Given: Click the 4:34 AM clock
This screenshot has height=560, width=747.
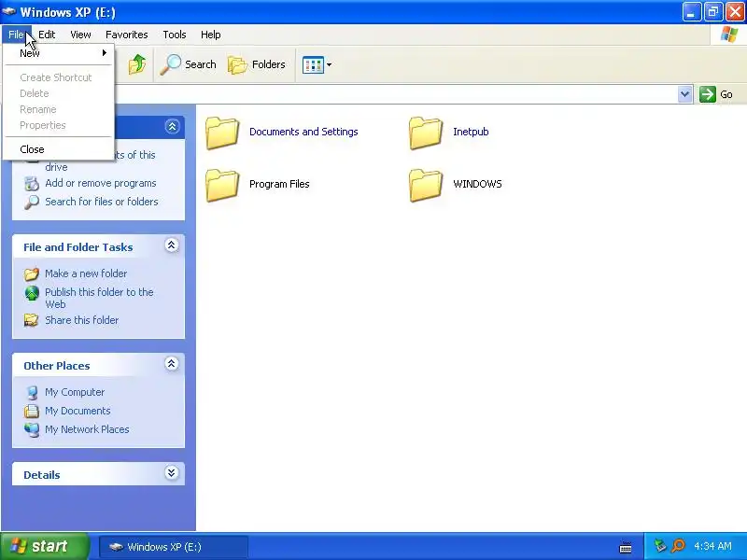Looking at the screenshot, I should [x=712, y=546].
